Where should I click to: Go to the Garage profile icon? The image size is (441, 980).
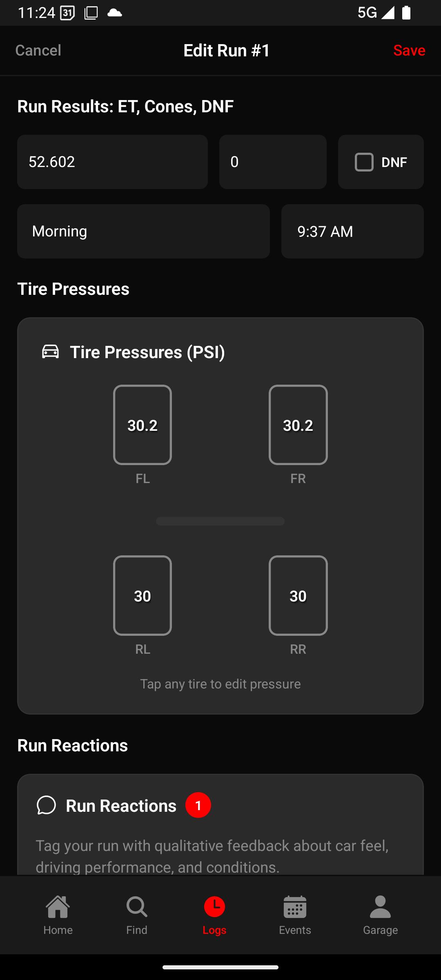(x=380, y=906)
